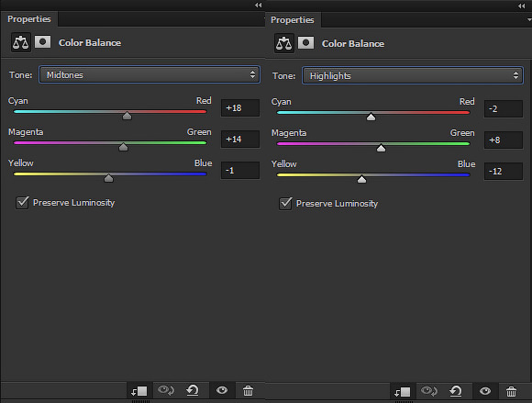
Task: View previous state in Highlights panel
Action: pyautogui.click(x=429, y=391)
